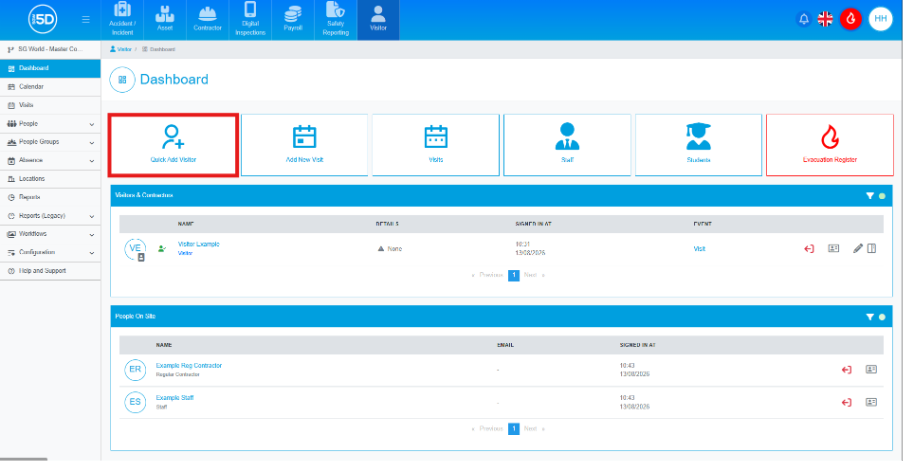Viewport: 903px width, 462px height.
Task: Click the ER avatar circle
Action: [x=135, y=370]
